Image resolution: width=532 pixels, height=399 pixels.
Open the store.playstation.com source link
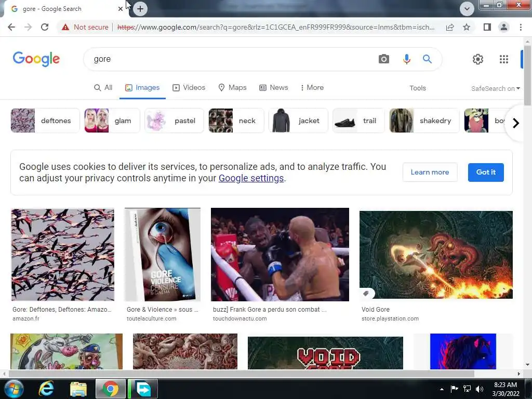click(x=390, y=318)
